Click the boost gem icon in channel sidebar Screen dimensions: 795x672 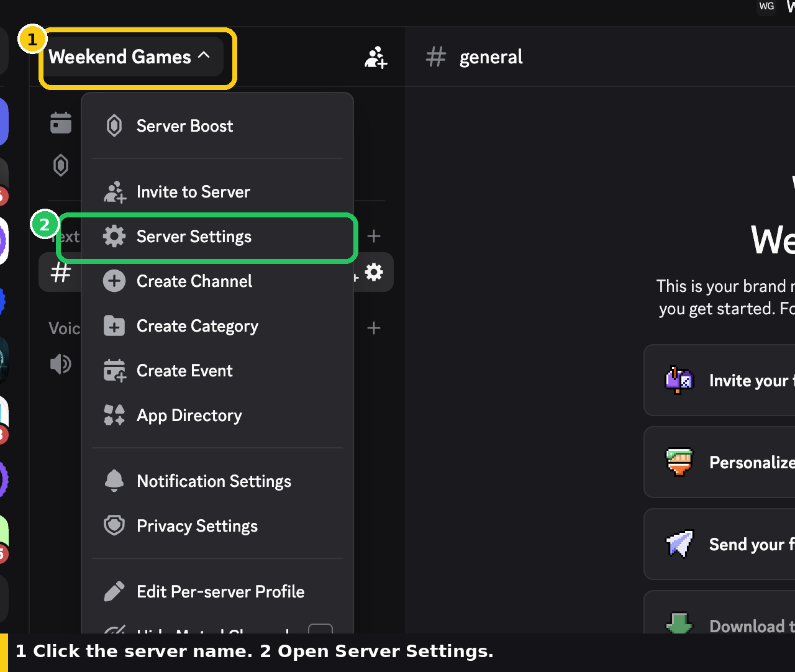point(61,165)
